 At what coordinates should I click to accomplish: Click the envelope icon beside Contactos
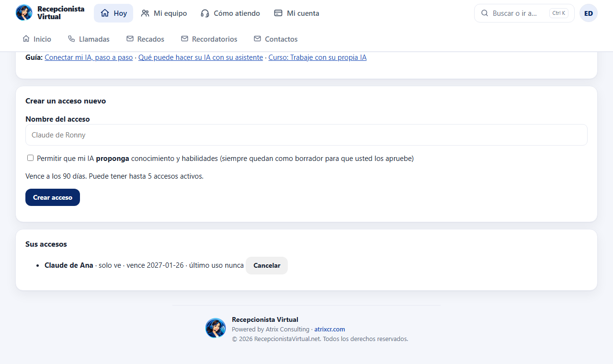(x=258, y=39)
